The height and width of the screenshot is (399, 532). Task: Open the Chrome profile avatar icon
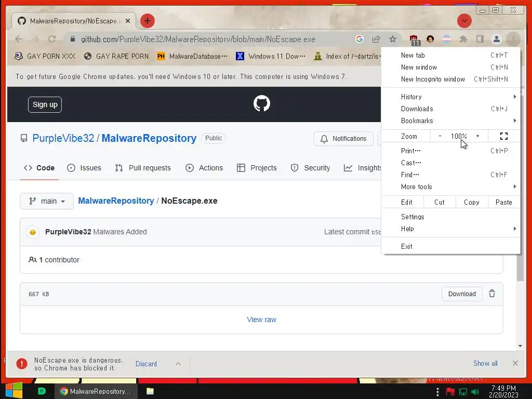pyautogui.click(x=496, y=39)
